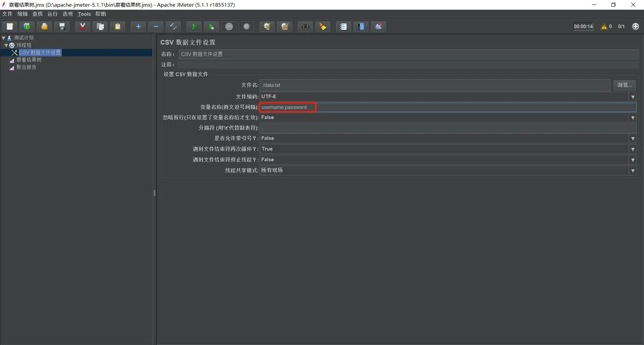Collapse all nodes with minus icon
Screen dimensions: 644x345
click(155, 27)
